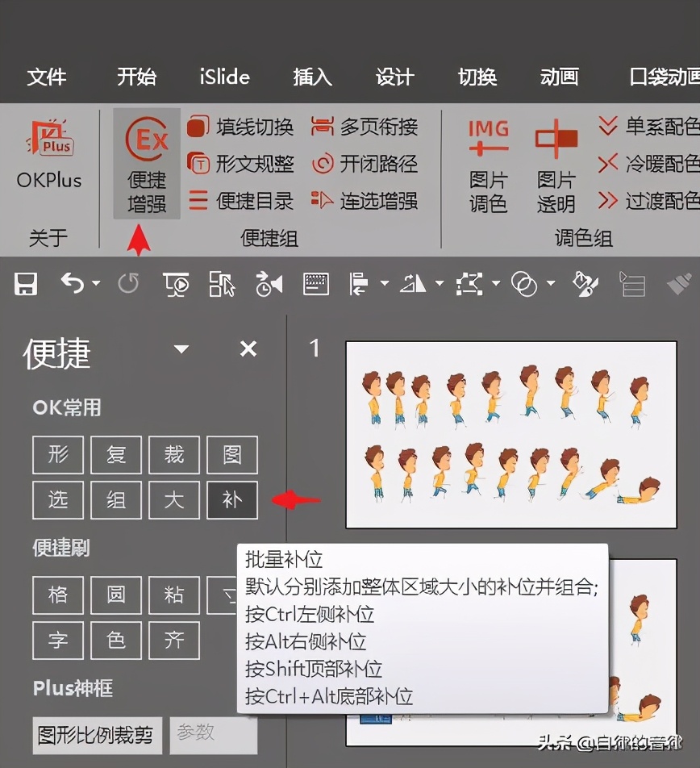Click the 色 button in 便捷刷

(x=116, y=641)
